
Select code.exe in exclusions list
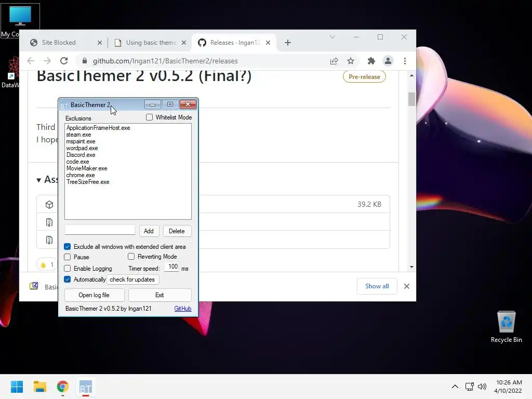pyautogui.click(x=77, y=162)
